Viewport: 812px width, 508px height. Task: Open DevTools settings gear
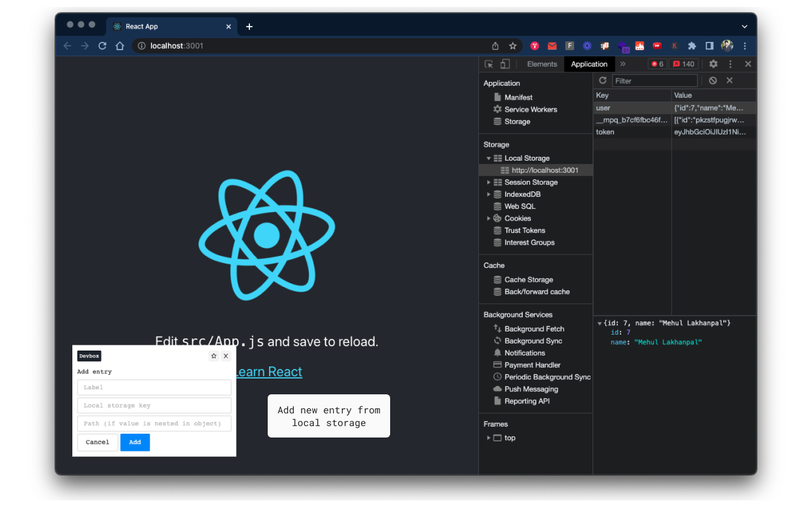(x=713, y=64)
